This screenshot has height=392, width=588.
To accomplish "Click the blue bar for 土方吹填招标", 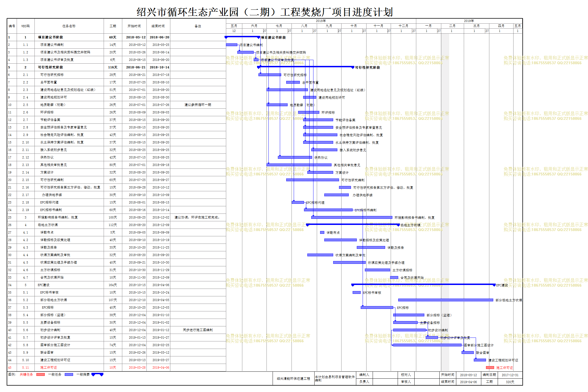I will 378,270.
